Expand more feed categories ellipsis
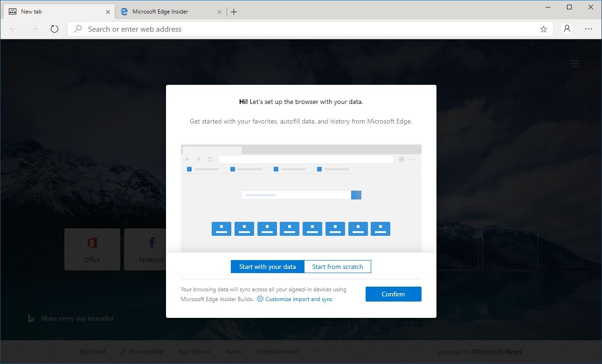Screen dimensions: 602x364 [x=316, y=351]
